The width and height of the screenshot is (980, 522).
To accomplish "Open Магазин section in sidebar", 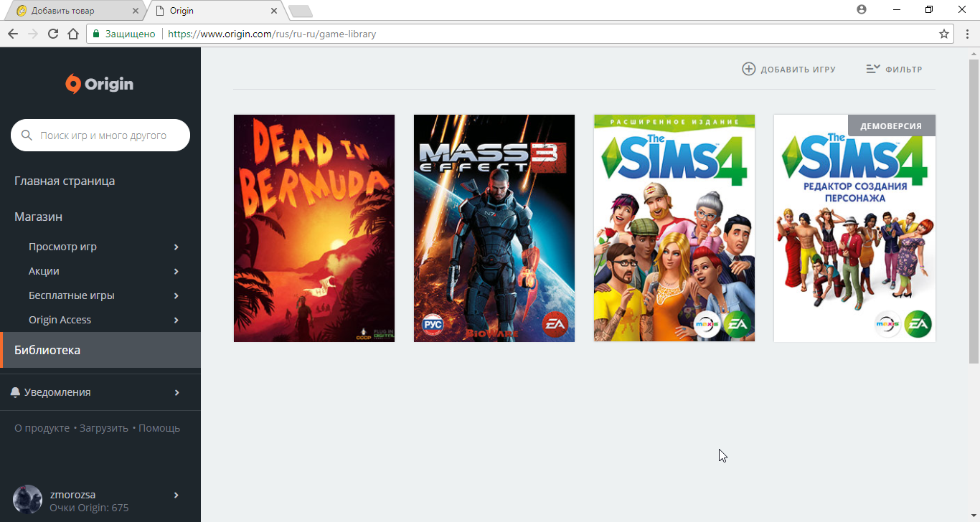I will (38, 217).
